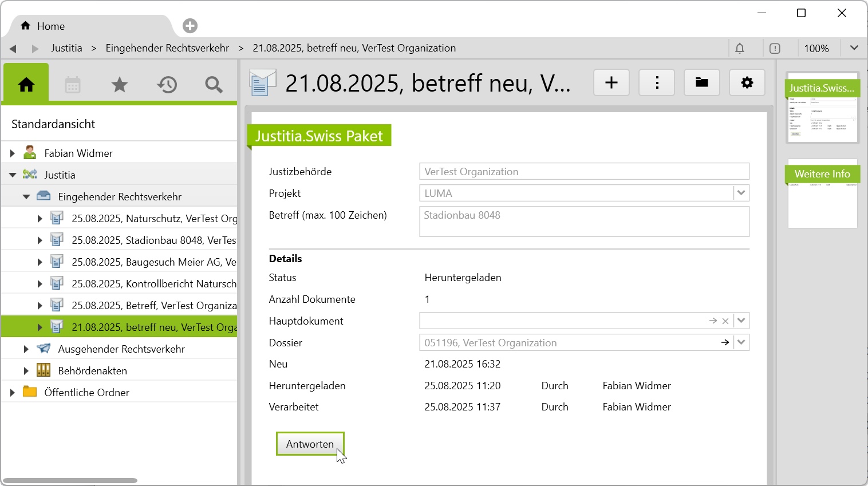868x486 pixels.
Task: Click the Ausgehender Rechtsverkehr paper plane icon
Action: point(44,349)
